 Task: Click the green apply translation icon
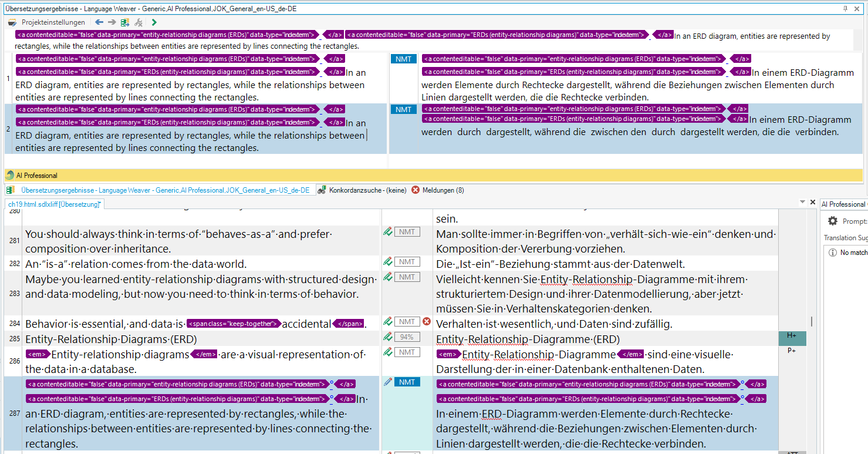click(x=124, y=22)
